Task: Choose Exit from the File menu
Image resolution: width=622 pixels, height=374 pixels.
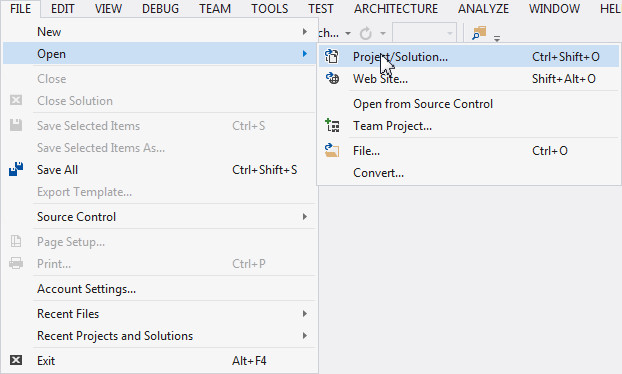Action: coord(159,361)
